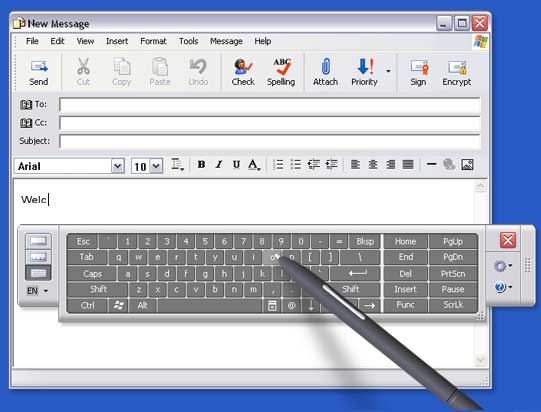Click the Paste toolbar icon

point(160,73)
